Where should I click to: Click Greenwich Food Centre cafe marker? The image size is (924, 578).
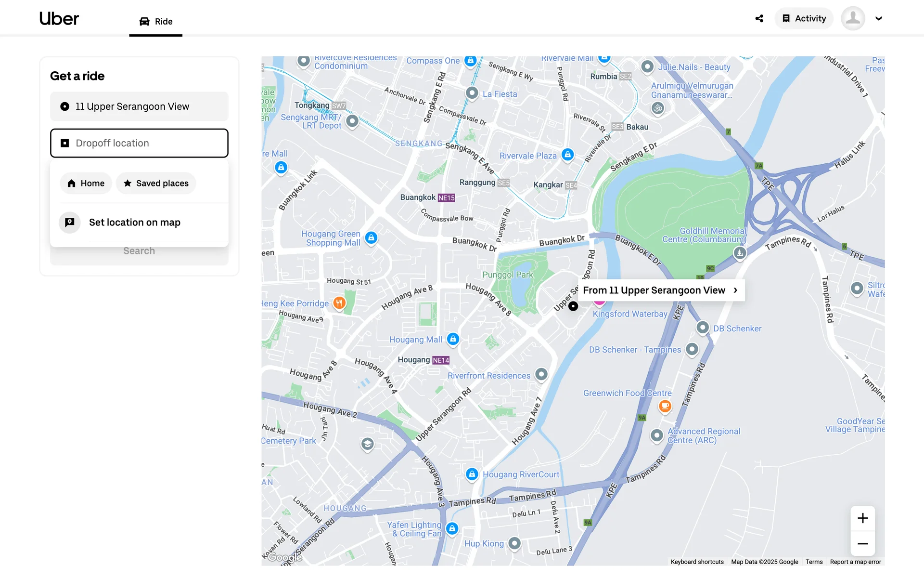coord(665,406)
